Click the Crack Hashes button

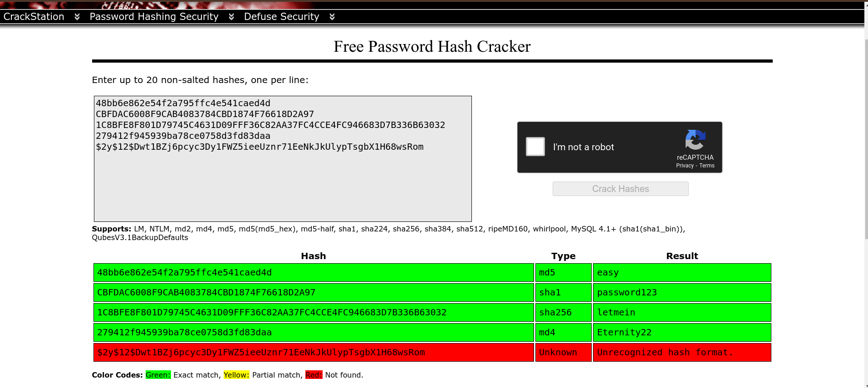coord(621,189)
